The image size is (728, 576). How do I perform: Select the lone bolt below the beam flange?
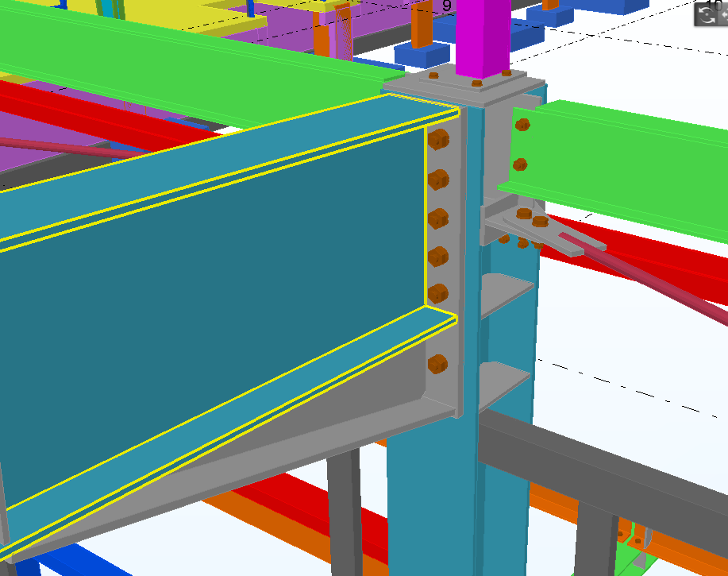437,365
